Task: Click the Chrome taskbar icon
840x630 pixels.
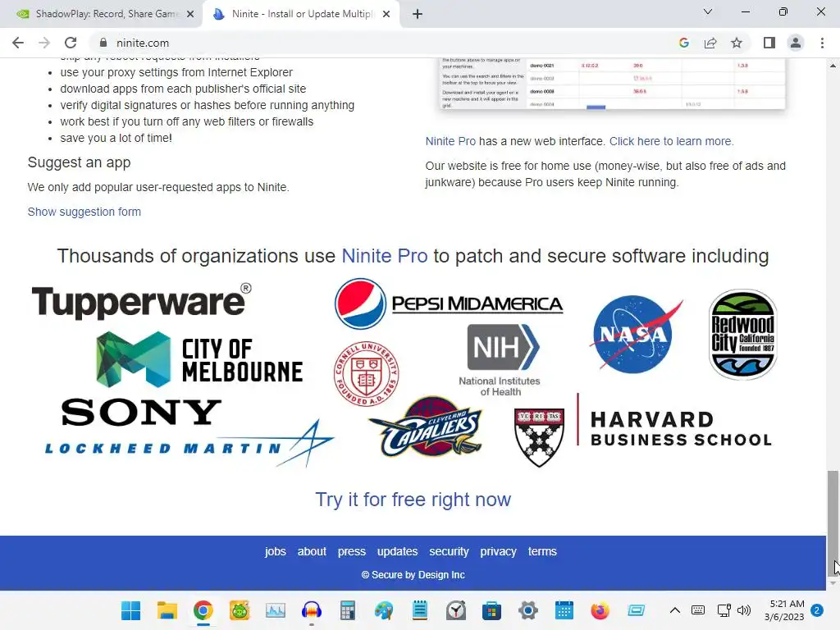Action: click(203, 610)
